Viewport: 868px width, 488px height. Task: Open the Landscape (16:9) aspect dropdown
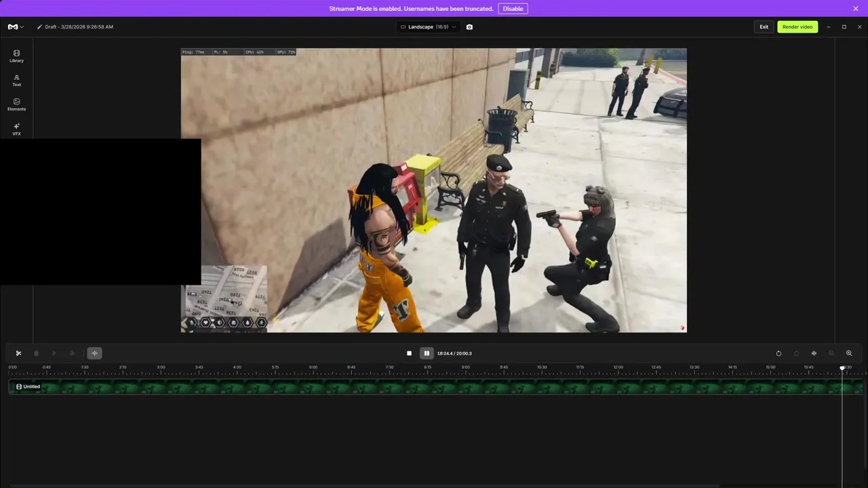tap(428, 27)
